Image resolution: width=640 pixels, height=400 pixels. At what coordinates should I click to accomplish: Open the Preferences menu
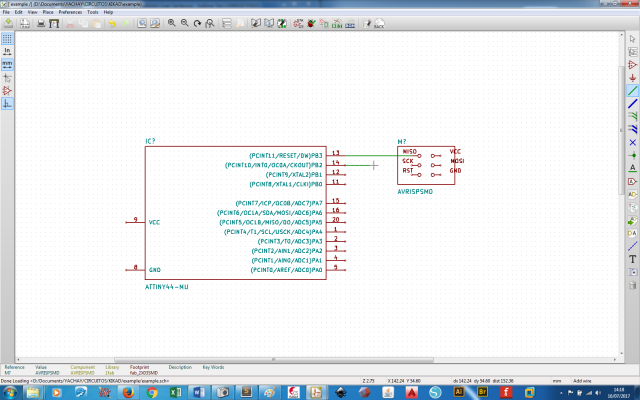click(x=70, y=12)
